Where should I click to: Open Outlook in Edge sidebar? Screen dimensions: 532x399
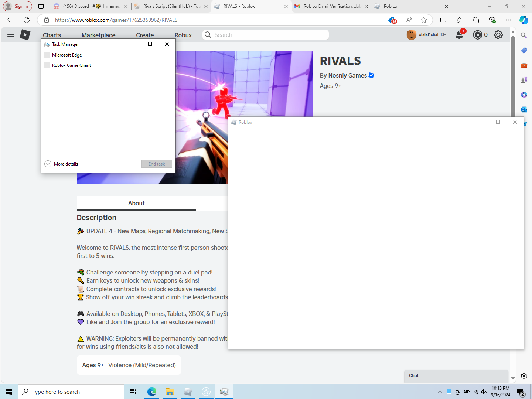pyautogui.click(x=524, y=110)
